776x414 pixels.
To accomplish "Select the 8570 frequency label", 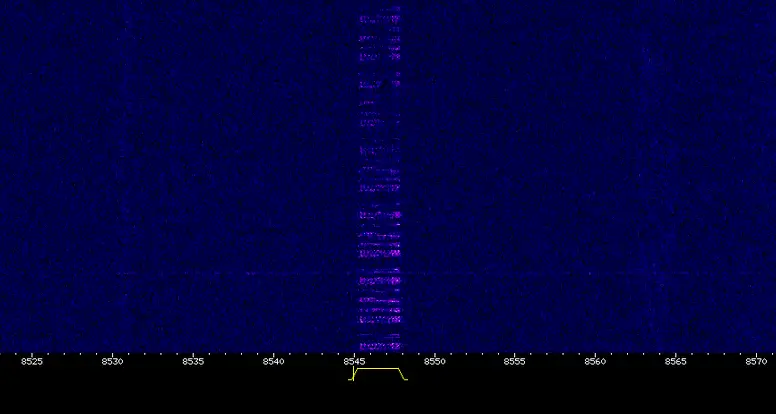I will tap(756, 361).
